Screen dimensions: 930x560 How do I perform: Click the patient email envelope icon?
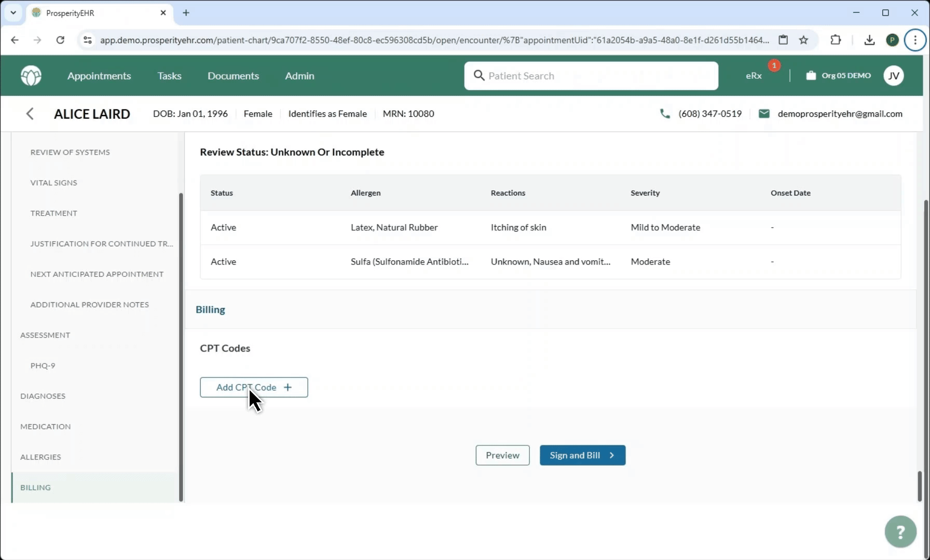point(764,114)
